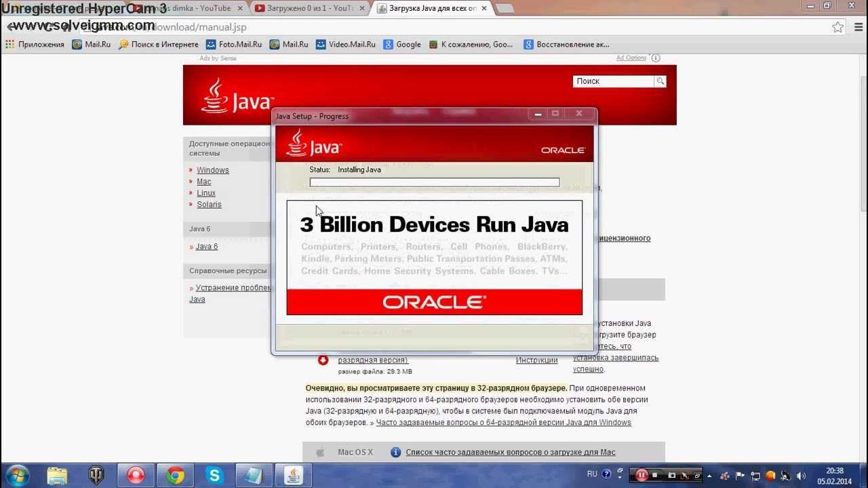
Task: Click the blue info icon beside Mac FAQ
Action: click(x=396, y=452)
